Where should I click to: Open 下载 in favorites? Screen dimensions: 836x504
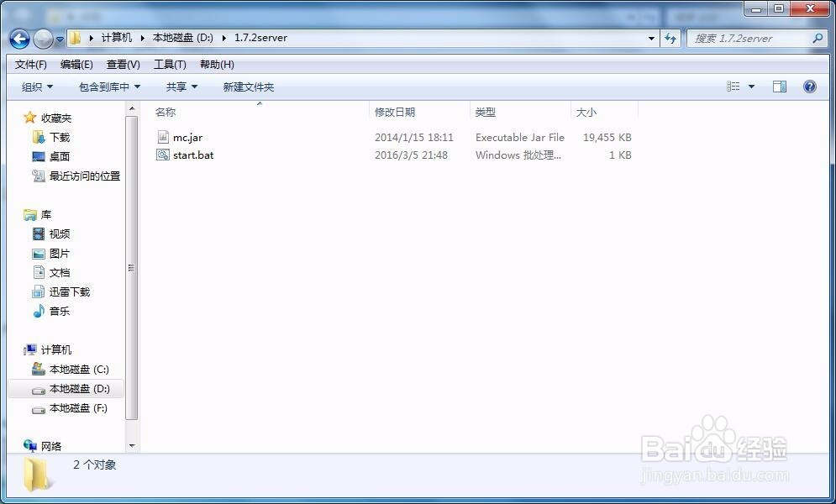point(60,137)
